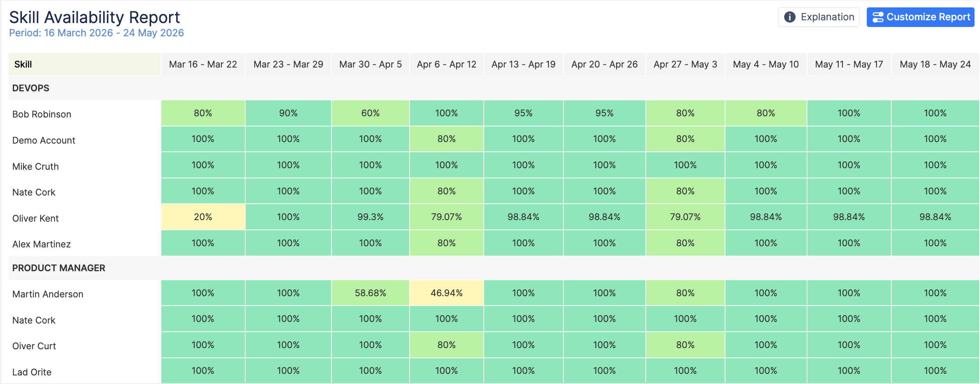Select the Skill column header
Screen dimensions: 980x384
[84, 64]
